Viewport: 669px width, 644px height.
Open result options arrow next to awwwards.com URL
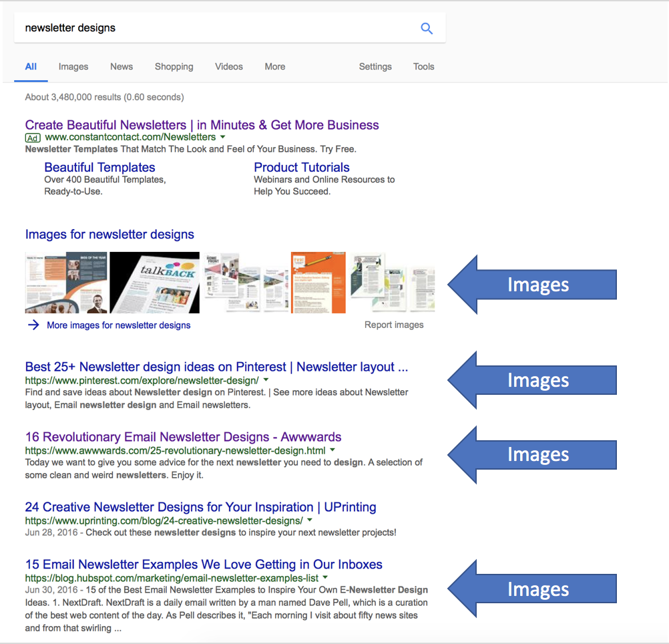pyautogui.click(x=332, y=450)
